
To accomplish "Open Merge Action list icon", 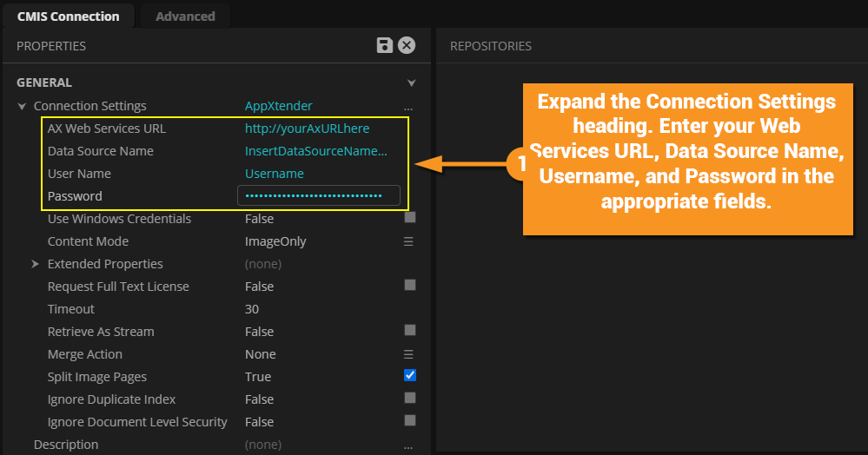I will (408, 354).
